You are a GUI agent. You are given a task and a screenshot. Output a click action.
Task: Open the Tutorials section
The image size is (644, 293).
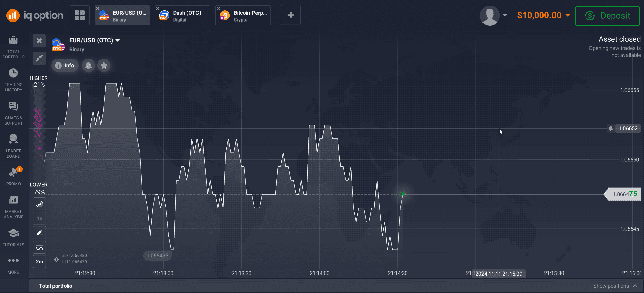pos(13,237)
